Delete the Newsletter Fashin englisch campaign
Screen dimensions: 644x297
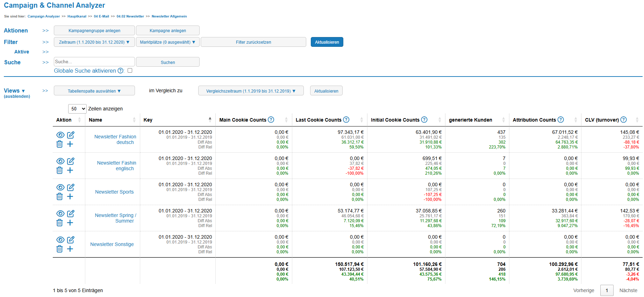[60, 170]
